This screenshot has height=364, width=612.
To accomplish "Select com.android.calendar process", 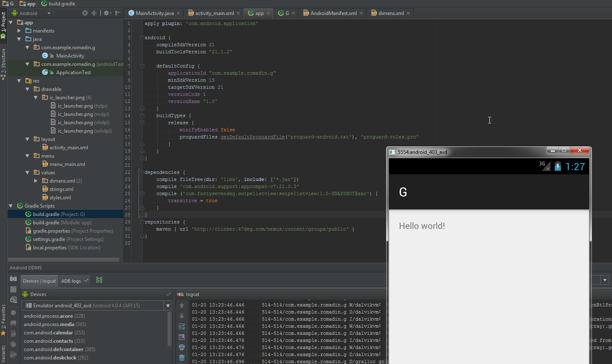I will pyautogui.click(x=54, y=333).
